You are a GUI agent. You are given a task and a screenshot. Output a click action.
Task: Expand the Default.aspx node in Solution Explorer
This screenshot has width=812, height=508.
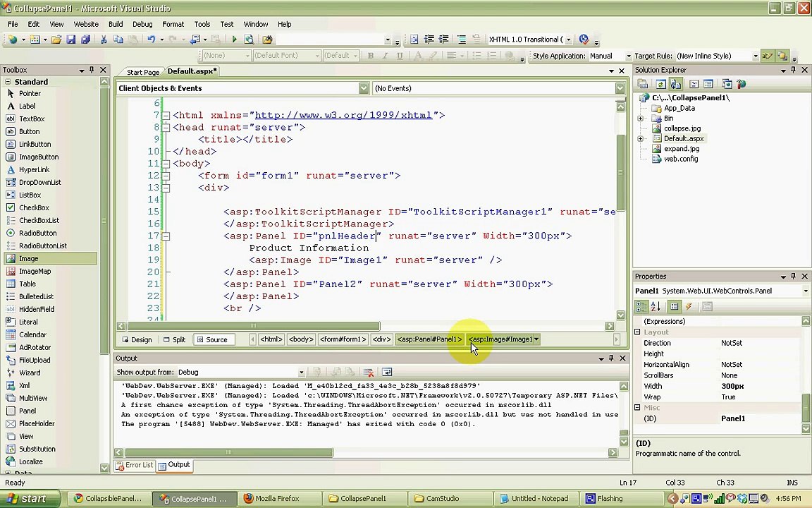pos(641,139)
